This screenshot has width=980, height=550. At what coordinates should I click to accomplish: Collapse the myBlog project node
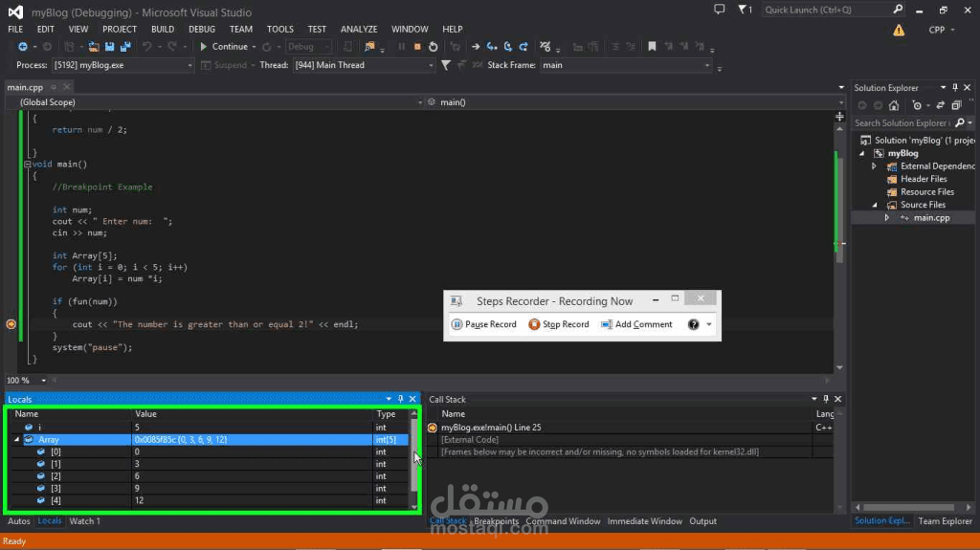[862, 154]
